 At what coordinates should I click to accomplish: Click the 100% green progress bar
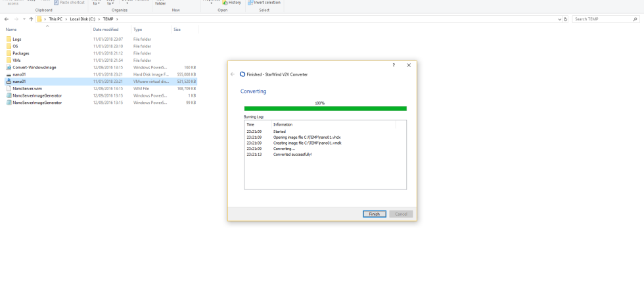click(x=325, y=109)
